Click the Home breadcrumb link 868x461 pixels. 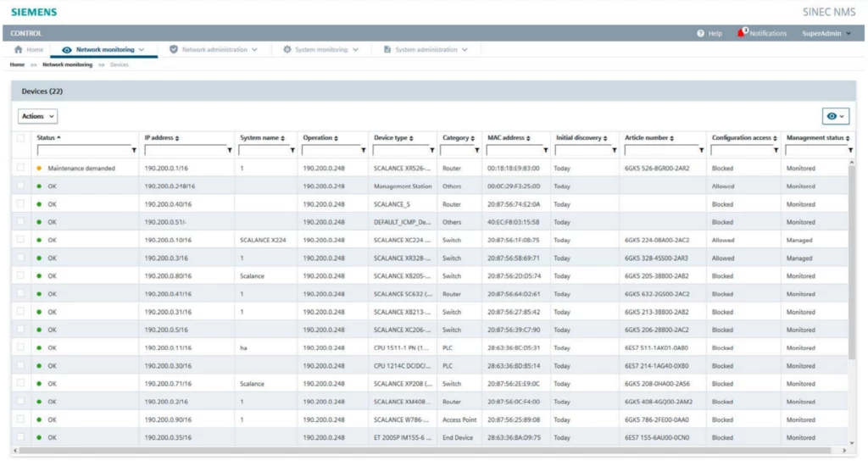click(17, 64)
